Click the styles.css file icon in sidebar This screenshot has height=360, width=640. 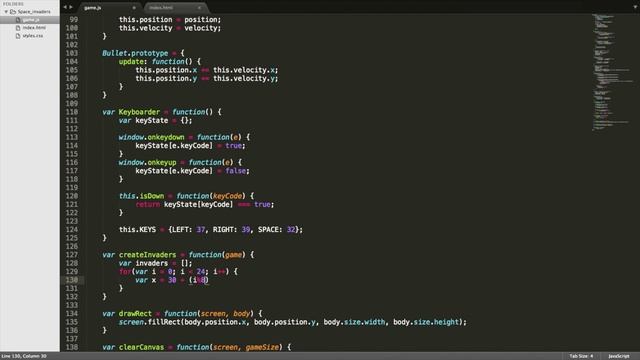click(18, 36)
